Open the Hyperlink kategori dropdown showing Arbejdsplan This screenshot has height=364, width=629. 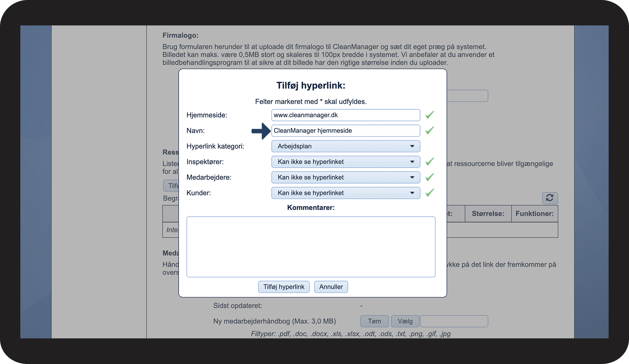coord(346,146)
